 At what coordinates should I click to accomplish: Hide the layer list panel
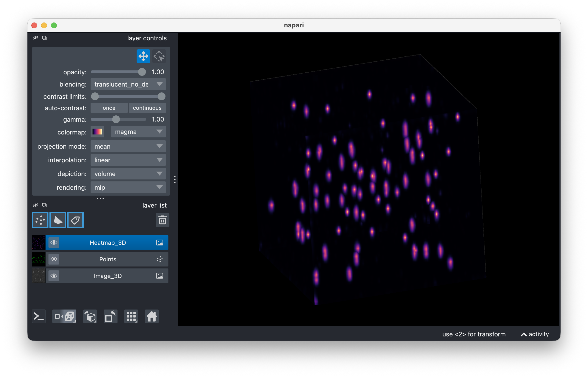pyautogui.click(x=35, y=205)
